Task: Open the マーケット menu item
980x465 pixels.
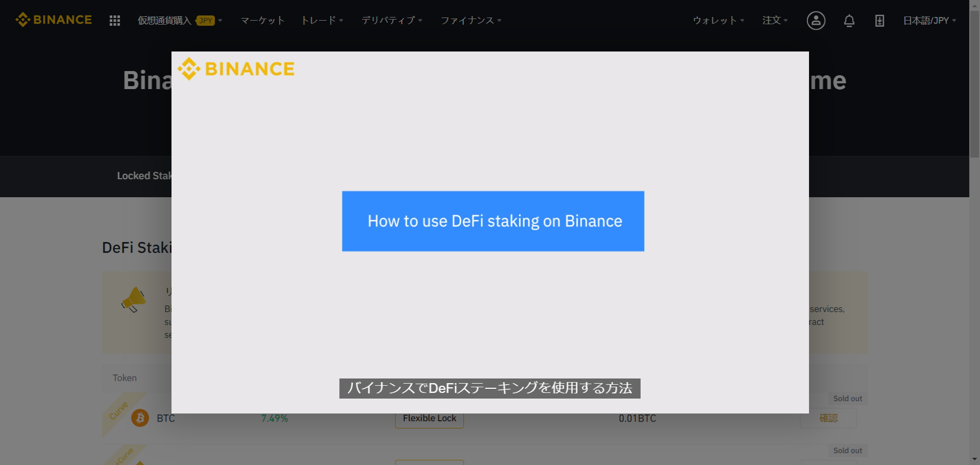Action: [x=263, y=21]
